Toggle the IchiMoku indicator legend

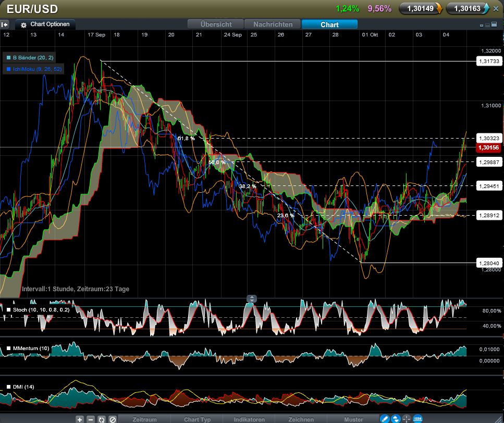pos(34,69)
